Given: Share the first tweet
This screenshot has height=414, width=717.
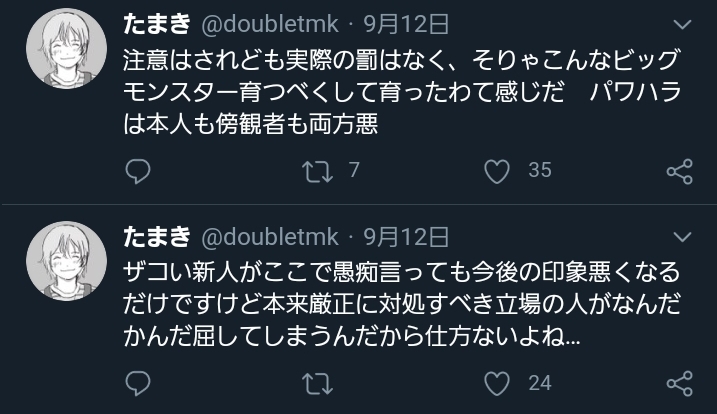Looking at the screenshot, I should (679, 171).
